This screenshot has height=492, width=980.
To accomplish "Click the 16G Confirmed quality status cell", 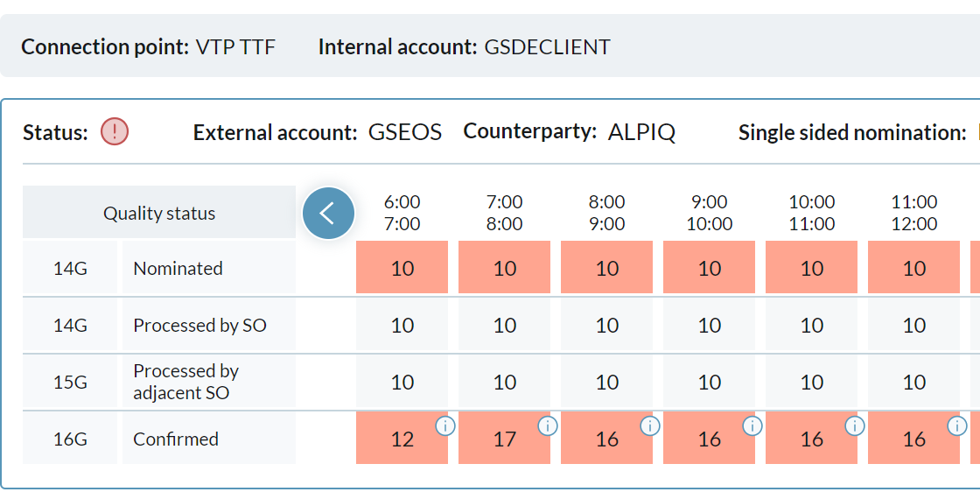I will coord(70,439).
